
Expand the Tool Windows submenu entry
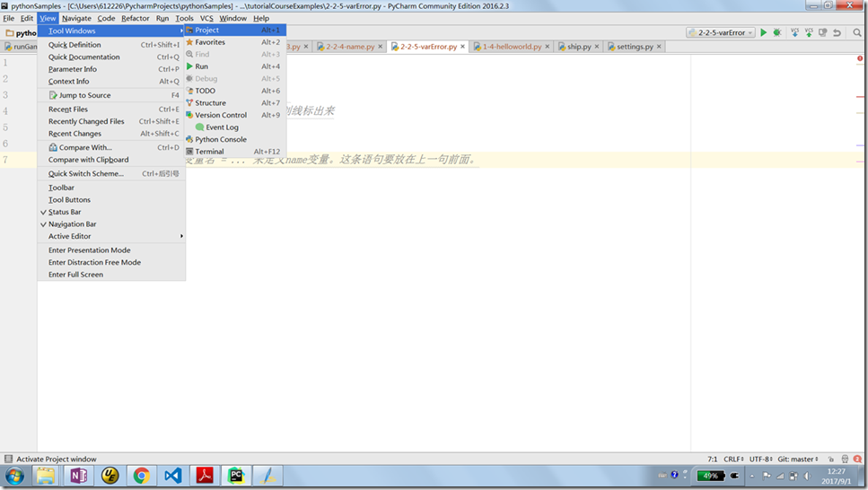coord(111,31)
